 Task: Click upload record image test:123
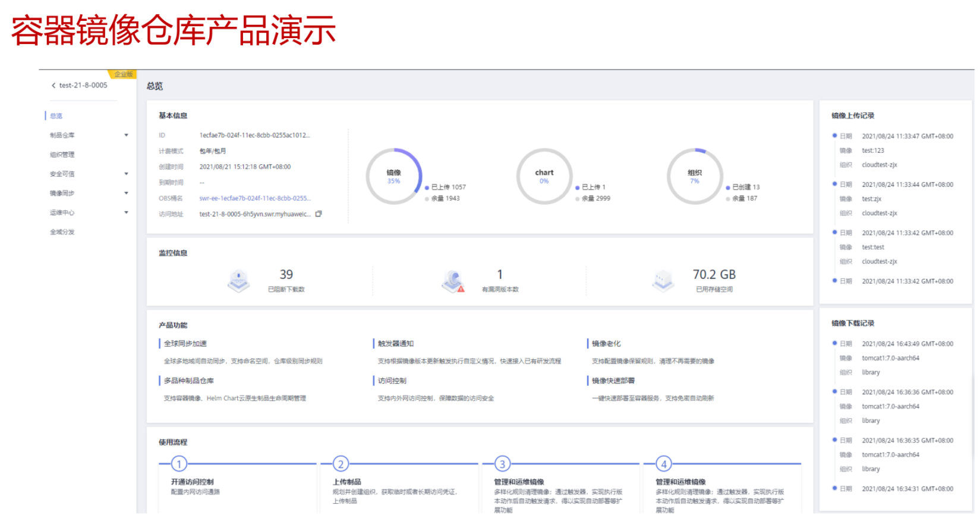coord(873,151)
